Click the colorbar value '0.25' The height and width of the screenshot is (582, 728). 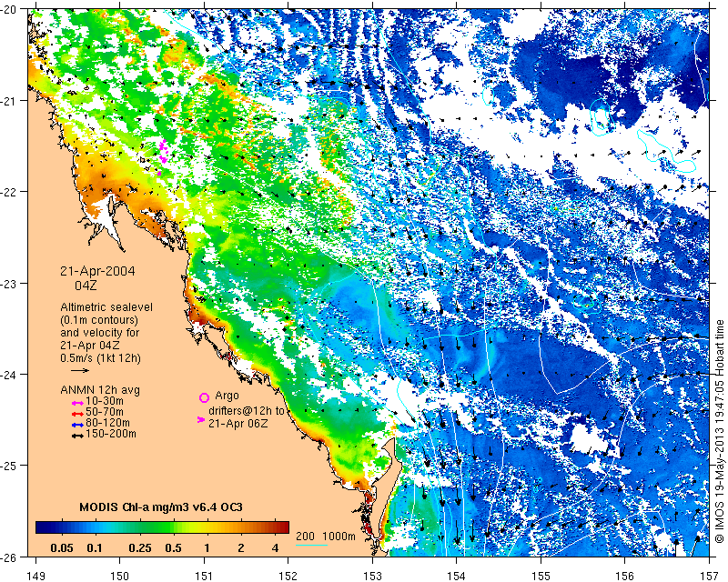tap(140, 548)
